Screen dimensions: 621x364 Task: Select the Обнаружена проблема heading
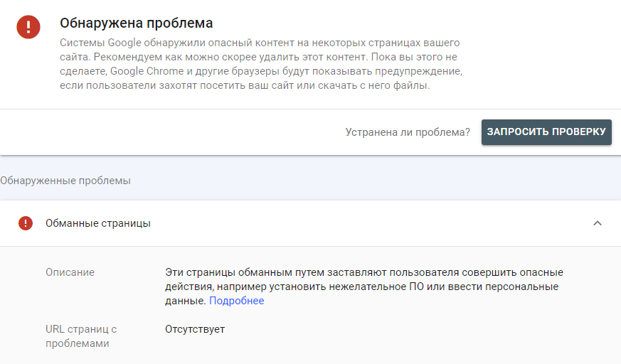click(x=137, y=23)
